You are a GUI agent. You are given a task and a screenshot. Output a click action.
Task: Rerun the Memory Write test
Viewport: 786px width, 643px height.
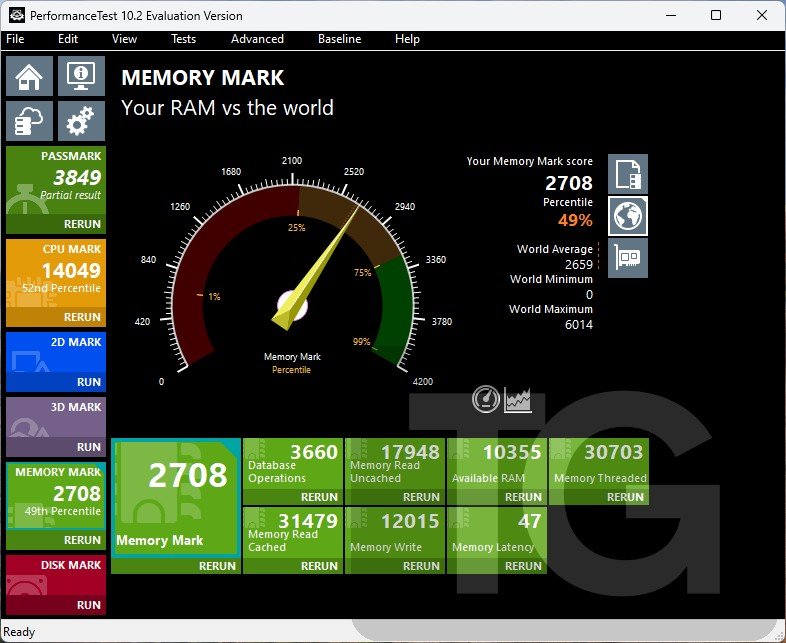421,566
